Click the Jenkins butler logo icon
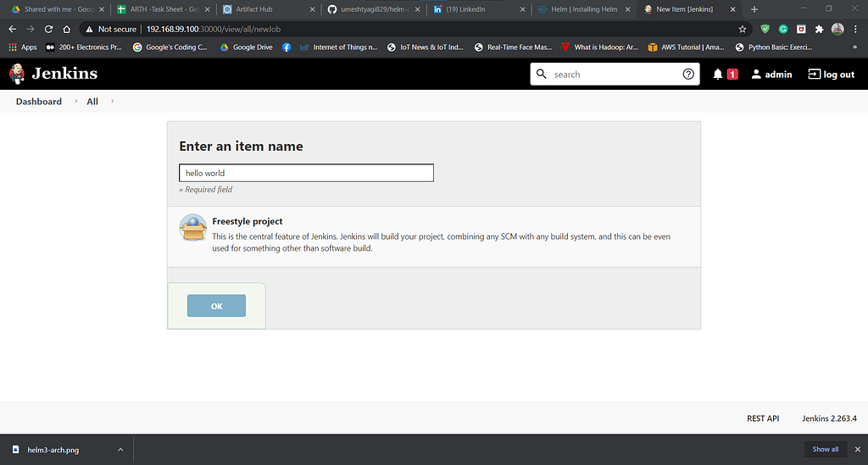 [x=17, y=74]
